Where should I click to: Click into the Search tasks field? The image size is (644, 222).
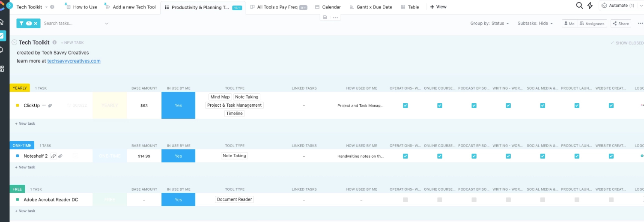click(73, 24)
